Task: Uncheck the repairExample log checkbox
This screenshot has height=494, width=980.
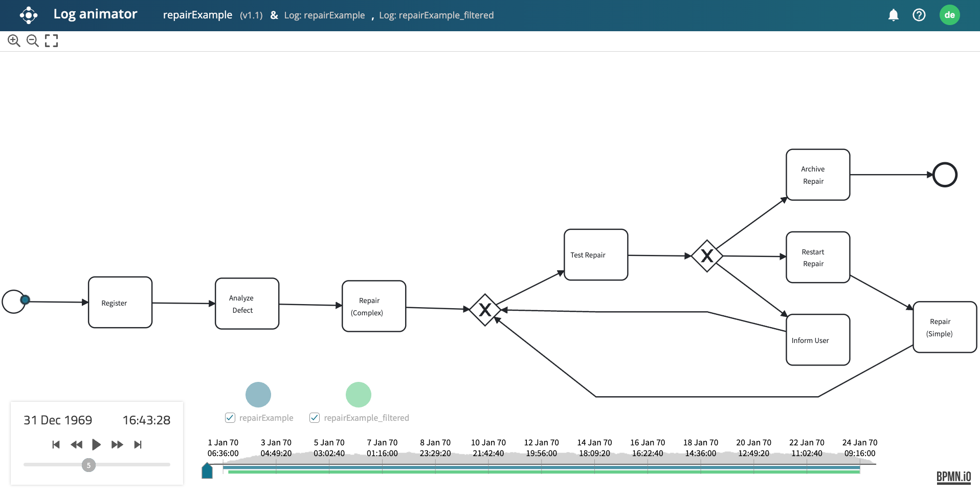Action: tap(230, 418)
